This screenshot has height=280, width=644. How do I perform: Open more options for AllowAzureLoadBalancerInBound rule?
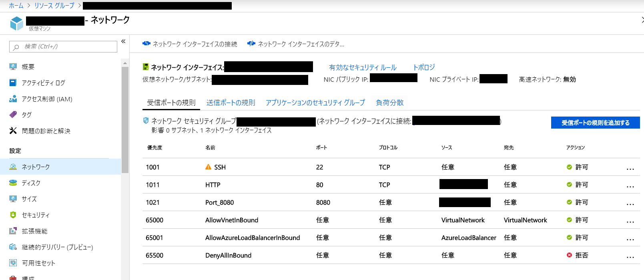pyautogui.click(x=630, y=239)
